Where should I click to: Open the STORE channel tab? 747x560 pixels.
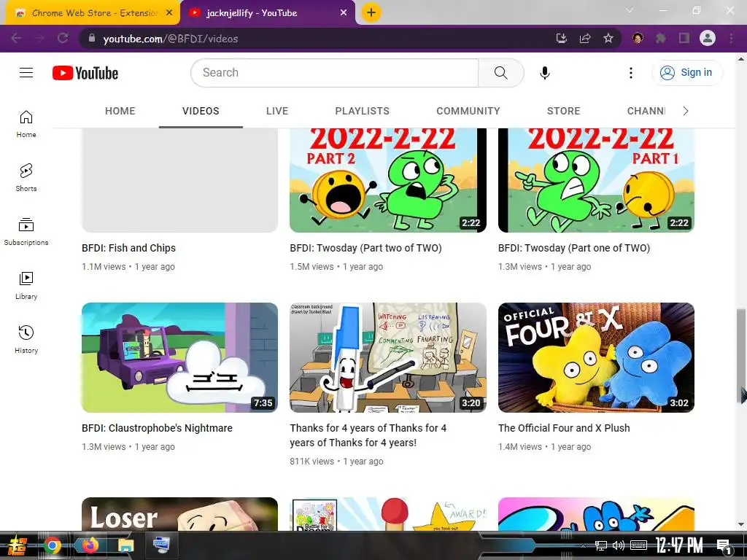(x=564, y=111)
